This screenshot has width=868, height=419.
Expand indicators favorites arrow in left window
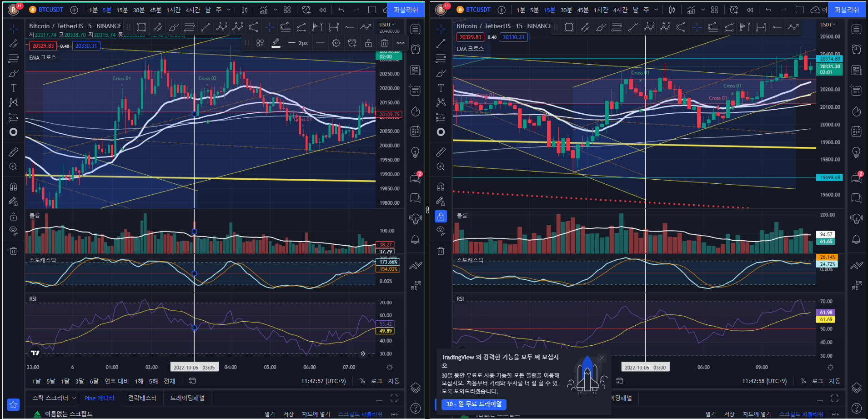(276, 10)
